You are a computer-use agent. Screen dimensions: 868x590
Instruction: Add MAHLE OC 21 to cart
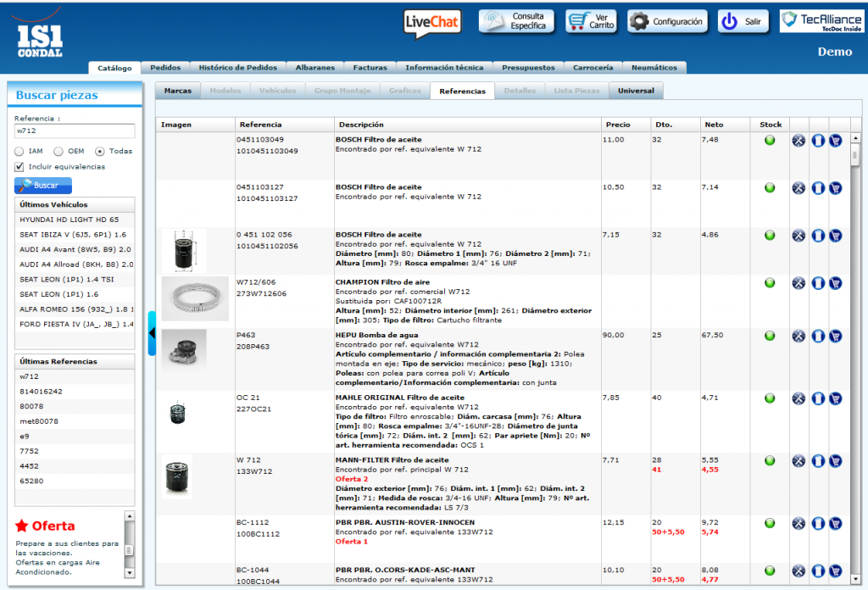coord(835,398)
